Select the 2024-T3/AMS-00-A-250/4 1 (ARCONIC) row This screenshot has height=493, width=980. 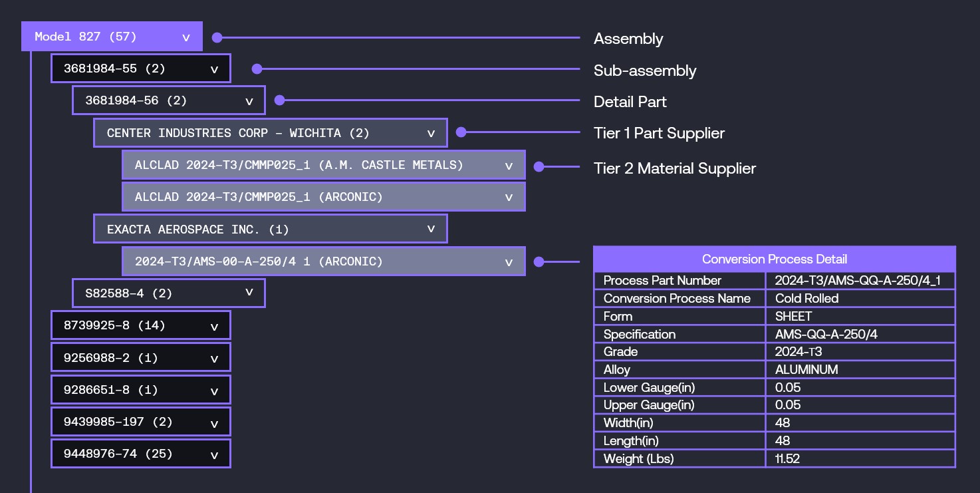(324, 261)
